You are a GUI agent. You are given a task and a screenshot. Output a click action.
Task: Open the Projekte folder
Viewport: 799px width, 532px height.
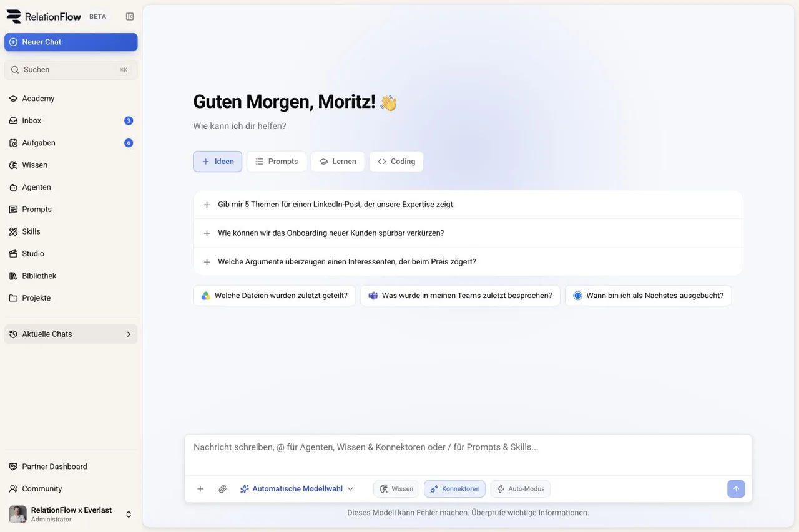point(71,298)
